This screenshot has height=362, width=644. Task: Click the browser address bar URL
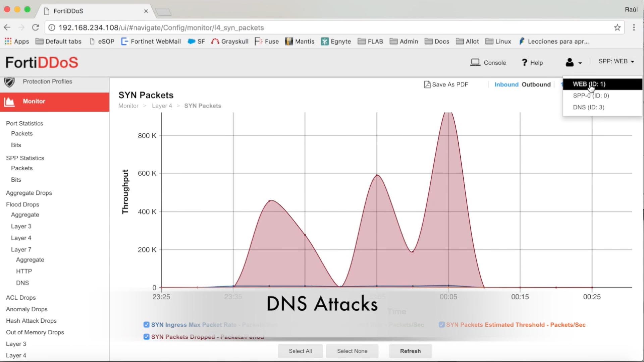point(161,28)
